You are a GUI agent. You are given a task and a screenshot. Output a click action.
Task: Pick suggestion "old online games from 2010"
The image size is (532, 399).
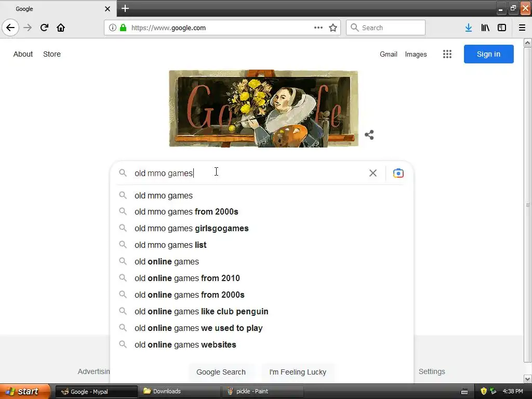(x=262, y=278)
